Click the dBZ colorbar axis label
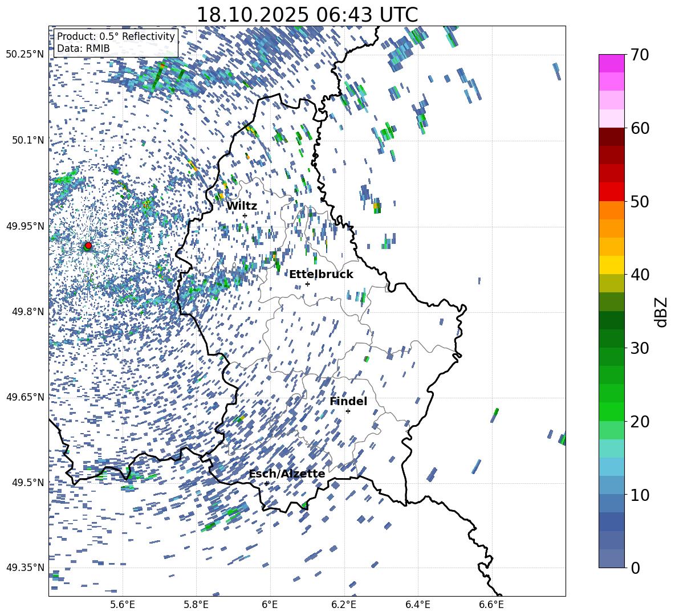The width and height of the screenshot is (675, 616). click(661, 312)
